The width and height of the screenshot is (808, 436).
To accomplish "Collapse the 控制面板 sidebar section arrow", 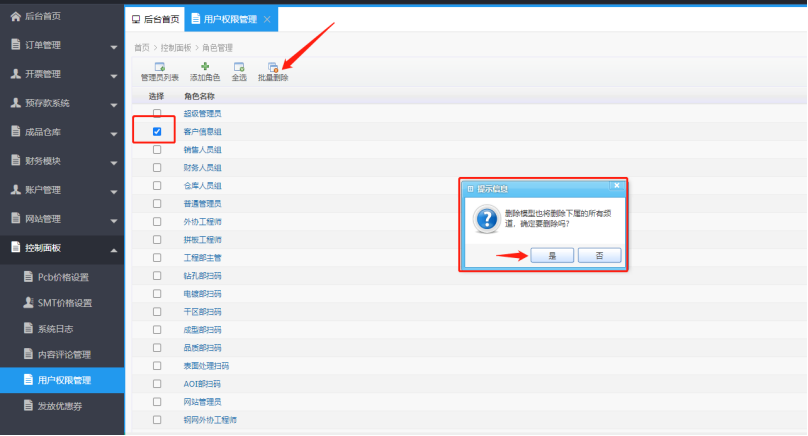I will point(113,248).
